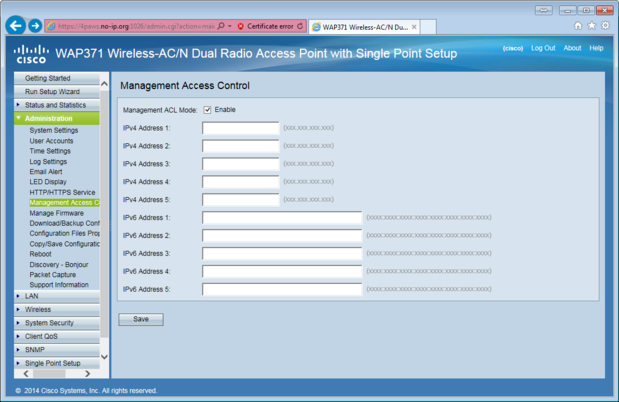
Task: Open browser Home icon
Action: click(578, 26)
